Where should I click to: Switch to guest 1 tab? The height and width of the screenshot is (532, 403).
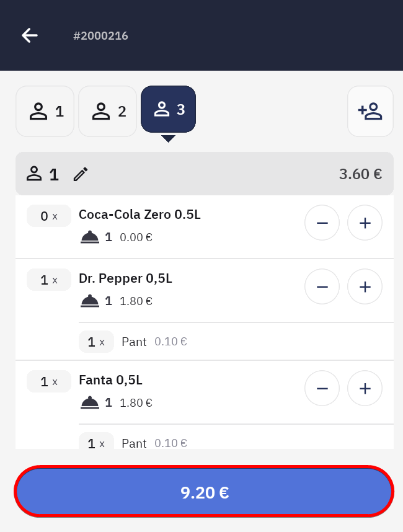pos(45,111)
